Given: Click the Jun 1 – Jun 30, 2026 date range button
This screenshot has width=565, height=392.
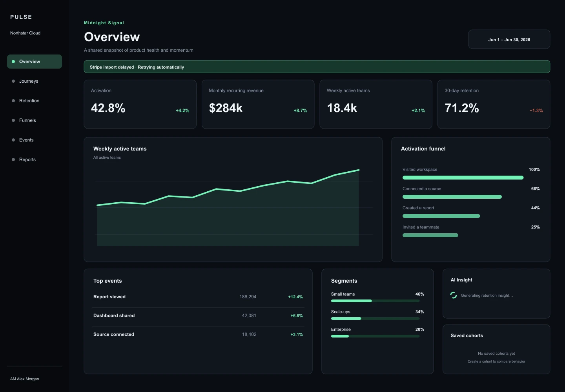Looking at the screenshot, I should [509, 39].
